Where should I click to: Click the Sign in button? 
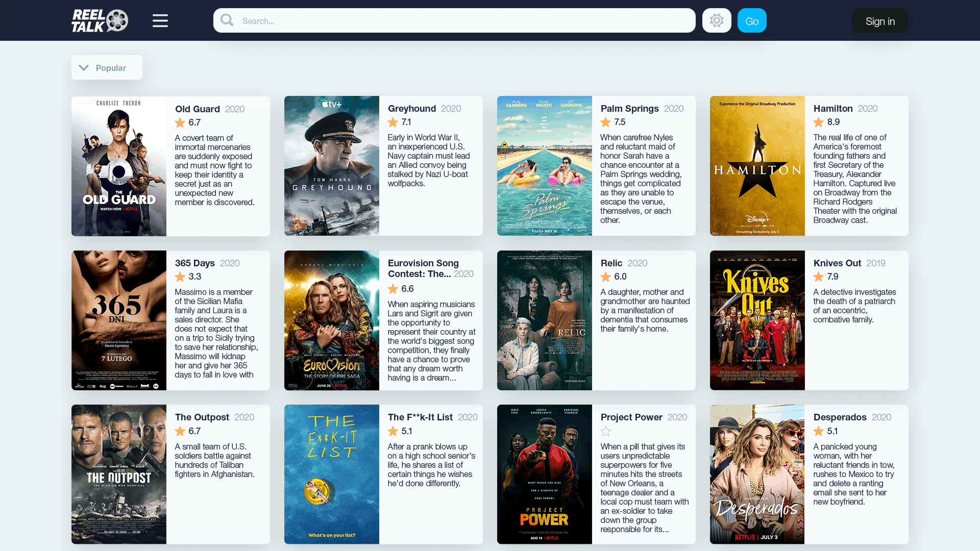tap(879, 21)
